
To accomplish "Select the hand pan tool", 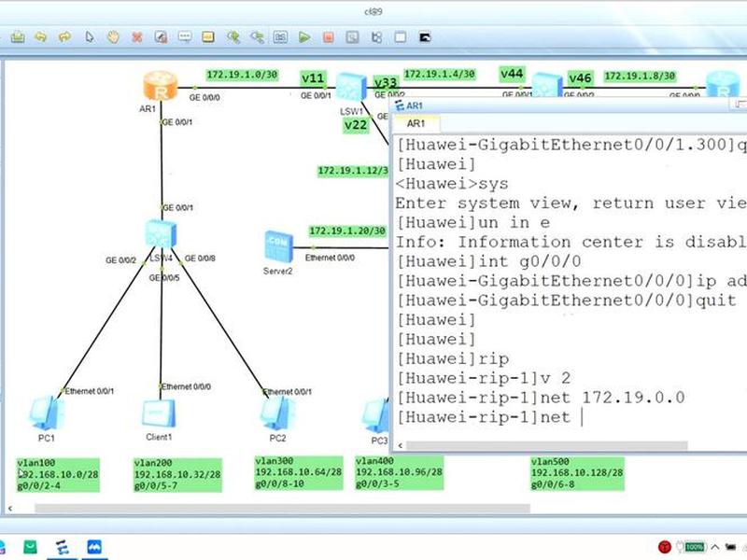I will 113,36.
